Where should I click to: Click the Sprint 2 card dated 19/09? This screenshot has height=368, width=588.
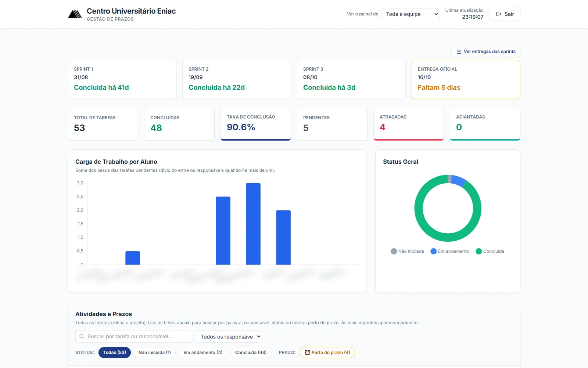[x=237, y=79]
